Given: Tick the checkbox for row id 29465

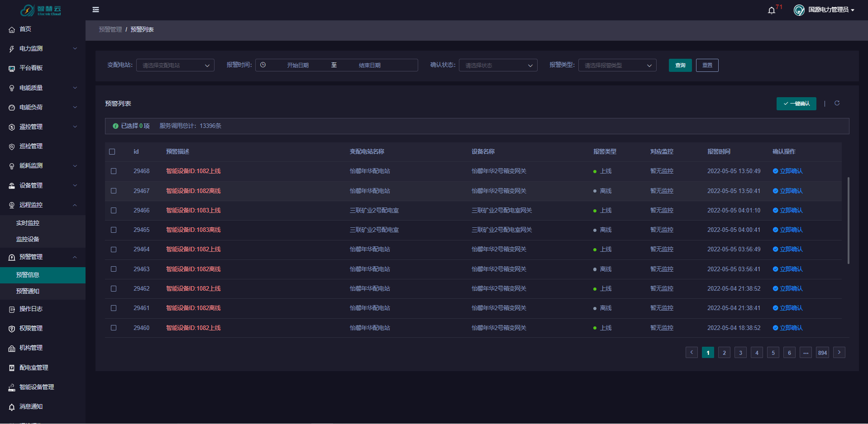Looking at the screenshot, I should [114, 230].
